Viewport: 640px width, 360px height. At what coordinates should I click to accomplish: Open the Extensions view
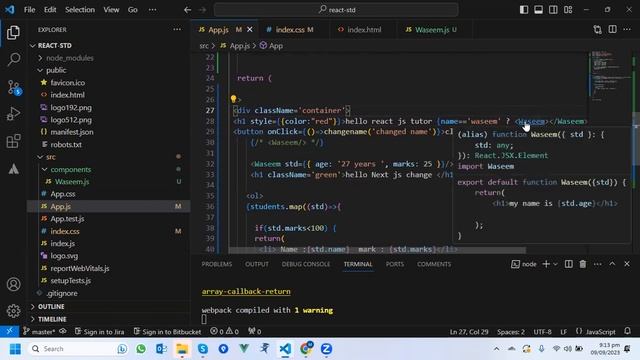[x=13, y=141]
